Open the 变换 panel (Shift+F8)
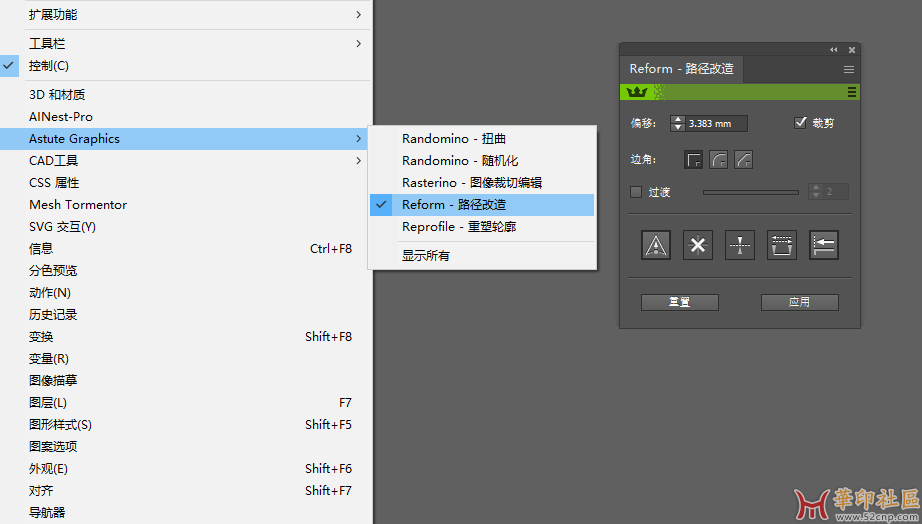The height and width of the screenshot is (524, 922). 185,337
